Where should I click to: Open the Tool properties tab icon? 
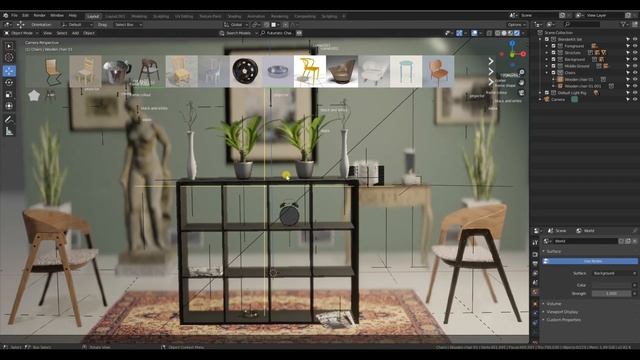(x=535, y=242)
